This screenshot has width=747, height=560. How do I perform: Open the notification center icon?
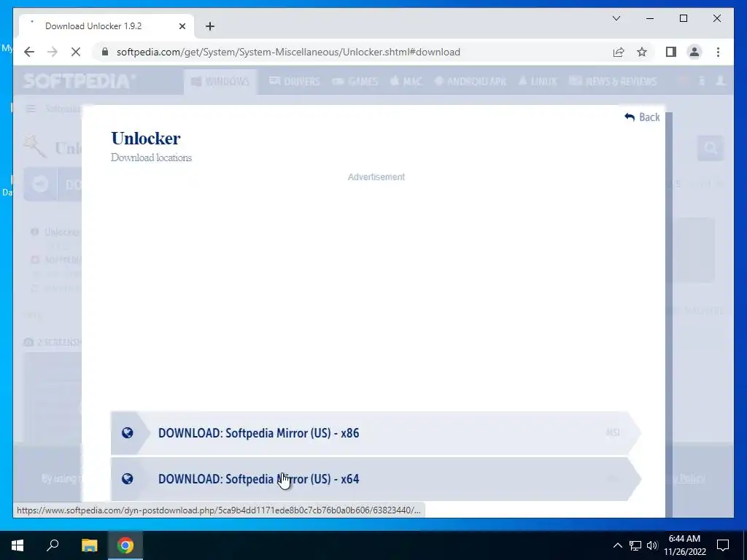pyautogui.click(x=723, y=545)
